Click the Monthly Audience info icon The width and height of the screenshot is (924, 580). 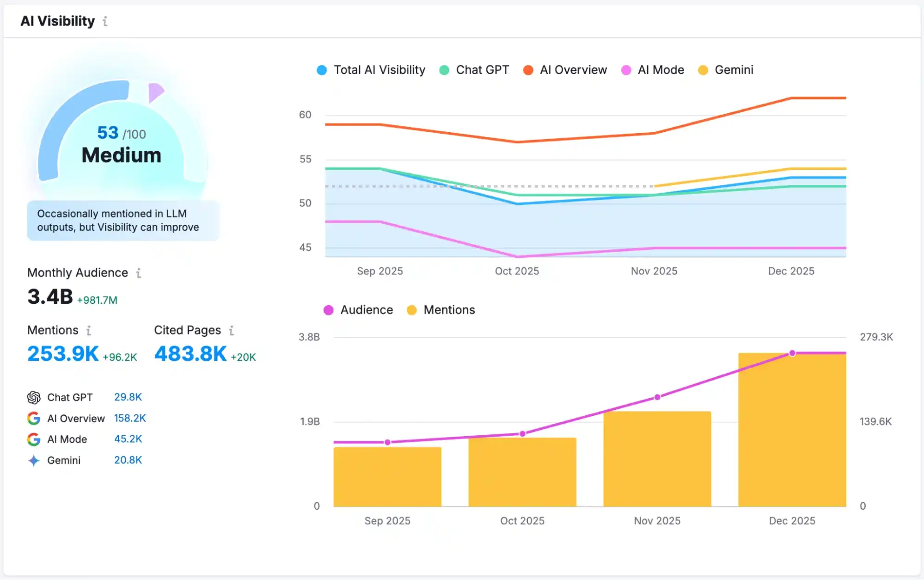[138, 273]
